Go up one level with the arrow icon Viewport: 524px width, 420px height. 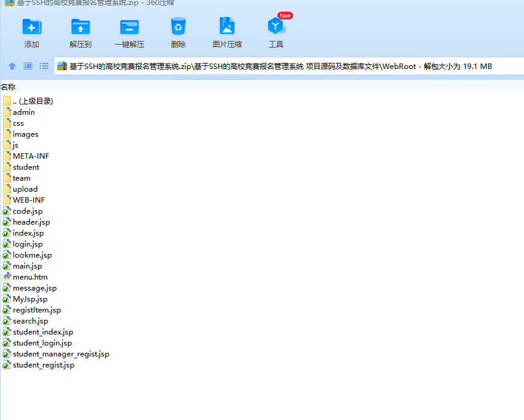click(x=12, y=66)
